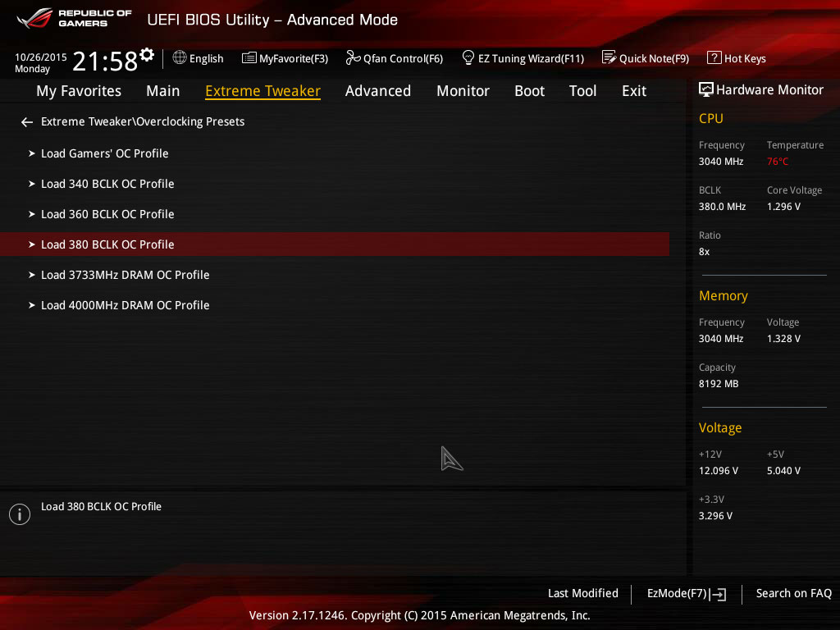Switch to the Monitor tab

tap(463, 91)
